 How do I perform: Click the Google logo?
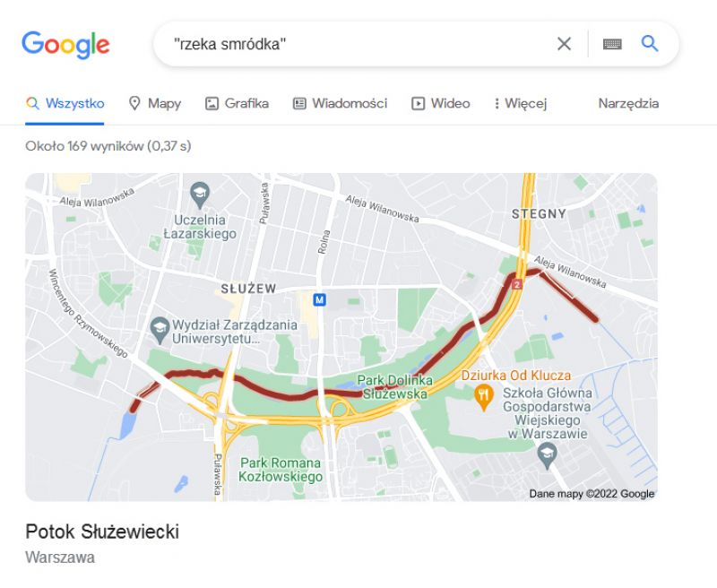click(65, 45)
